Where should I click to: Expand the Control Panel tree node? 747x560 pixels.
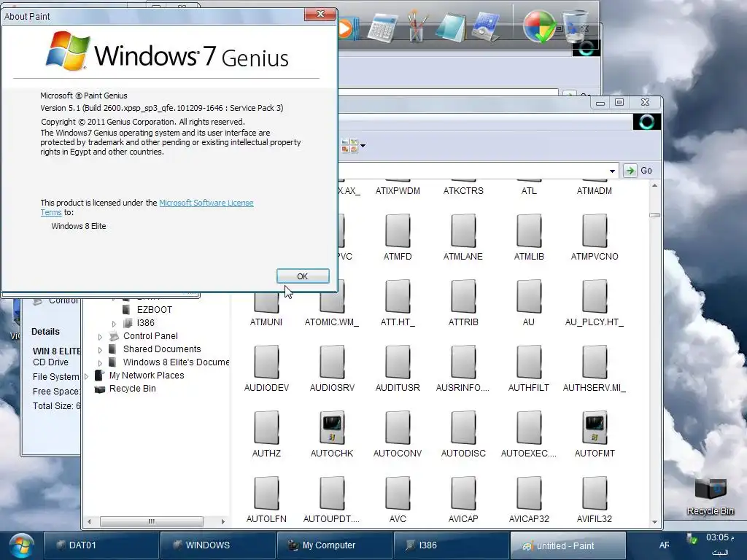point(100,337)
